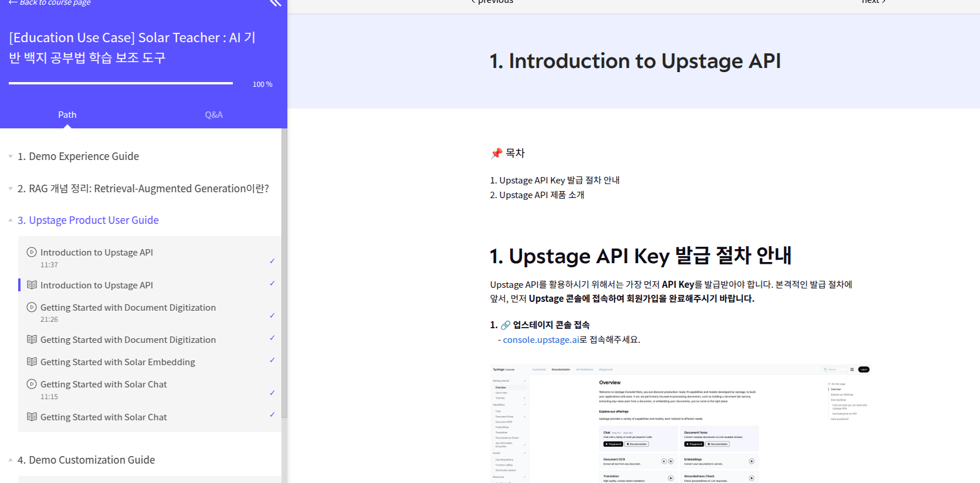Open the Getting Started with Document Digitization video, 21:26
The height and width of the screenshot is (483, 980).
(128, 308)
